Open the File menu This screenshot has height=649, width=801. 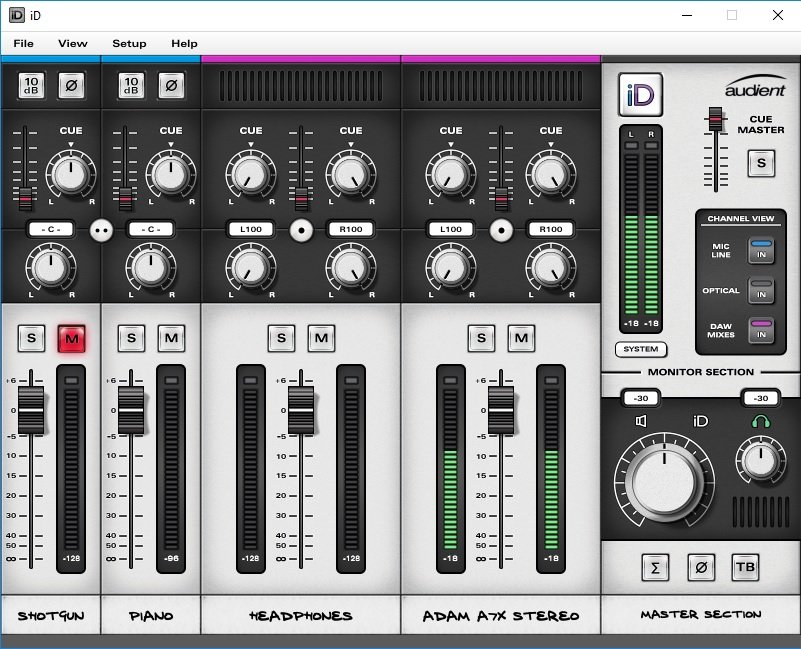[23, 43]
